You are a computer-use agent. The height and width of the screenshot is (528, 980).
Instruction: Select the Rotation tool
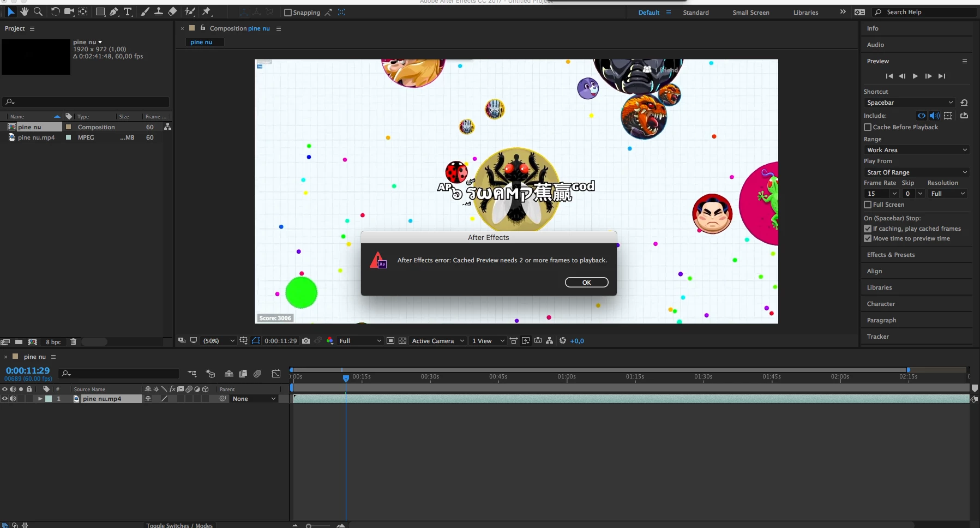(x=55, y=11)
